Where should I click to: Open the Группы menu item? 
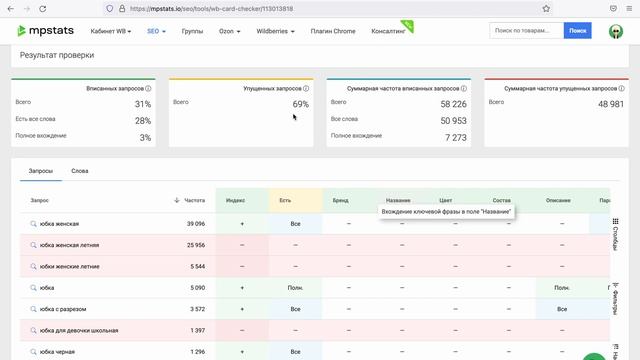click(192, 31)
